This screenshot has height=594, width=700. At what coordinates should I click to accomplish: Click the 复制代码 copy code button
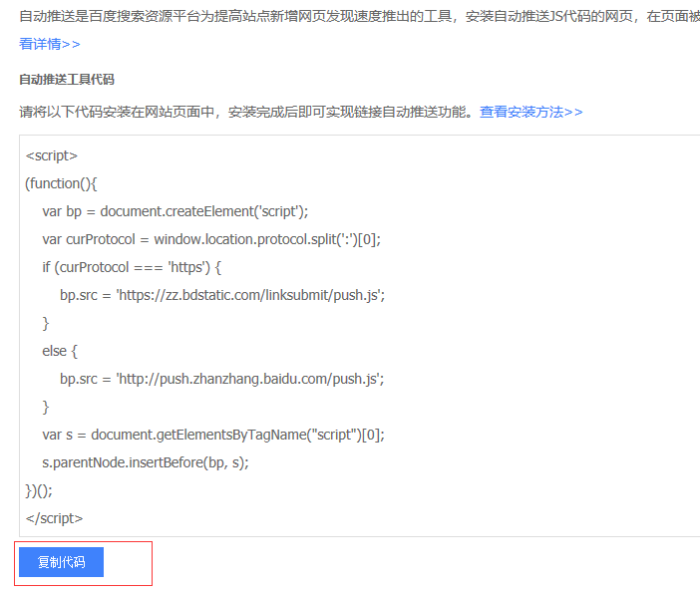click(61, 562)
